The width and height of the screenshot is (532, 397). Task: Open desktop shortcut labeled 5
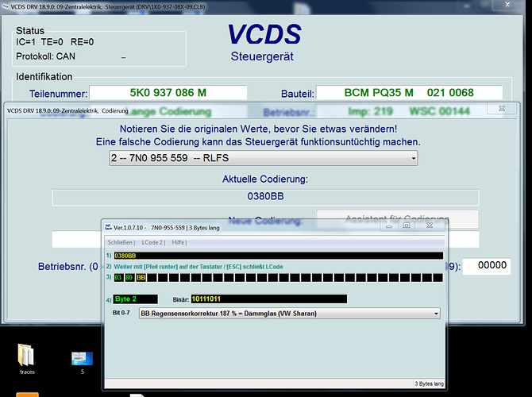click(82, 362)
